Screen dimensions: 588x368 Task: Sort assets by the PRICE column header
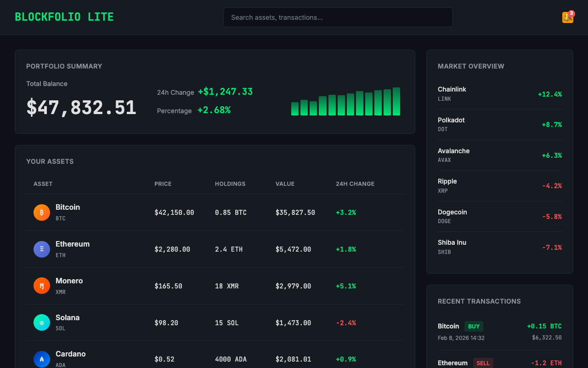pyautogui.click(x=163, y=184)
